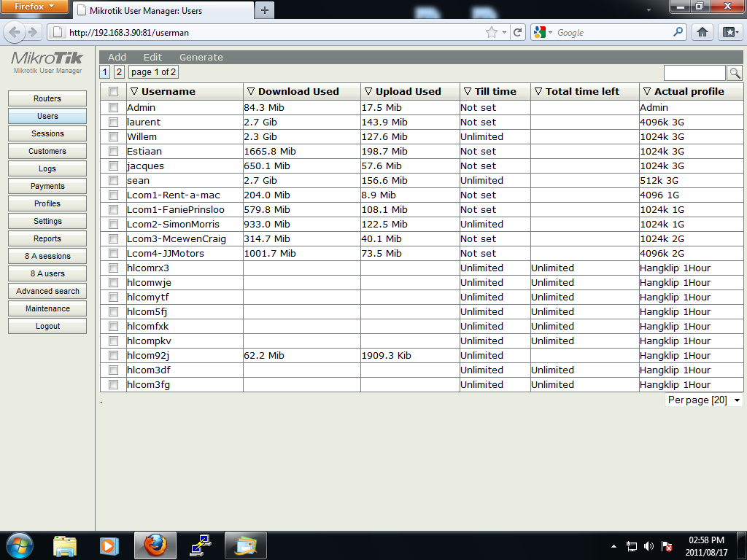Tick the select-all checkbox in the table header
747x560 pixels.
[113, 91]
